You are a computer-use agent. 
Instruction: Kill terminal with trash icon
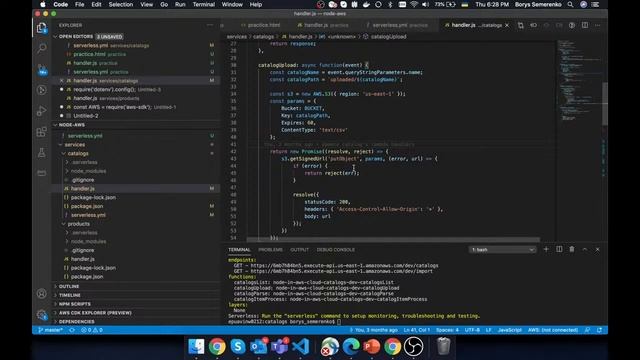[572, 249]
